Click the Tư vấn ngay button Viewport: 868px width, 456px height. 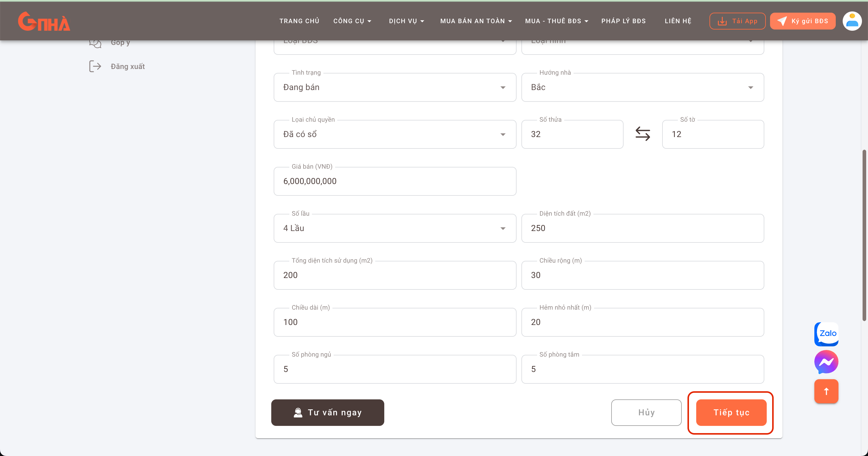(x=328, y=413)
